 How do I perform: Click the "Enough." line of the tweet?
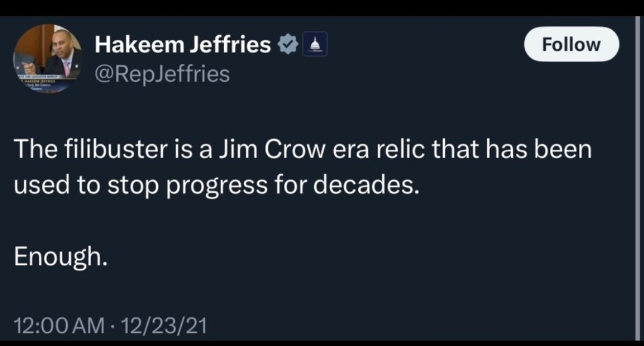(61, 257)
